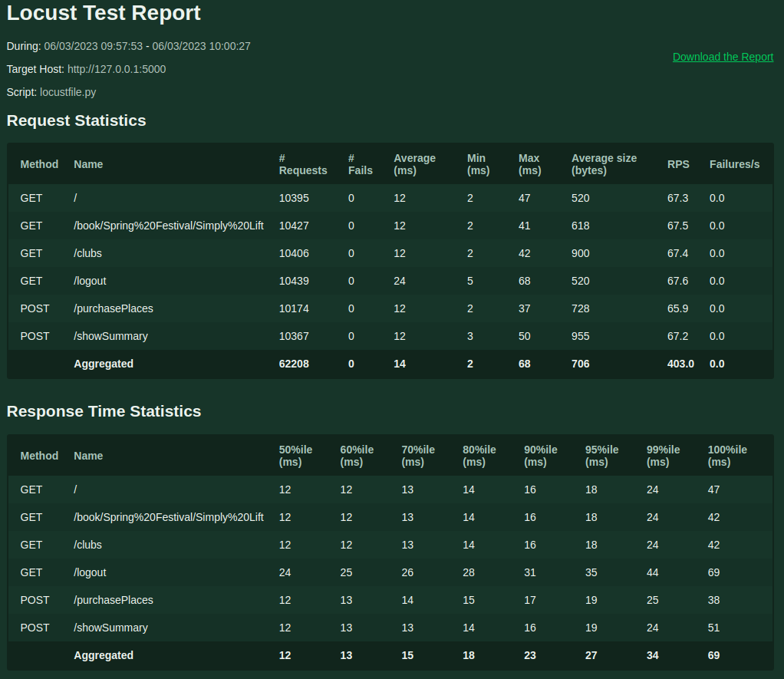Click the Response Time Statistics heading
The width and height of the screenshot is (784, 679).
tap(104, 411)
